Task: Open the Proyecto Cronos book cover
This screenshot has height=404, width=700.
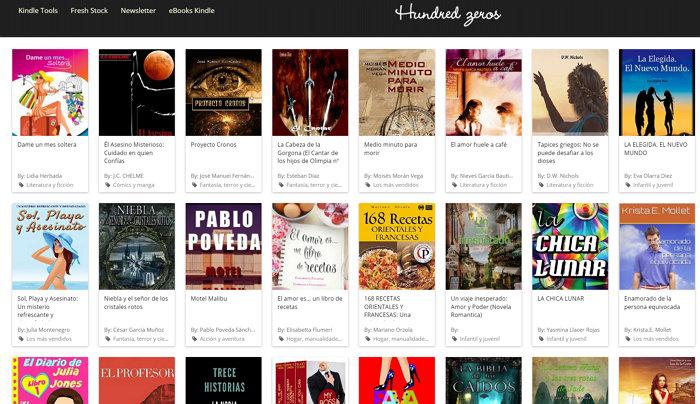Action: (x=224, y=92)
